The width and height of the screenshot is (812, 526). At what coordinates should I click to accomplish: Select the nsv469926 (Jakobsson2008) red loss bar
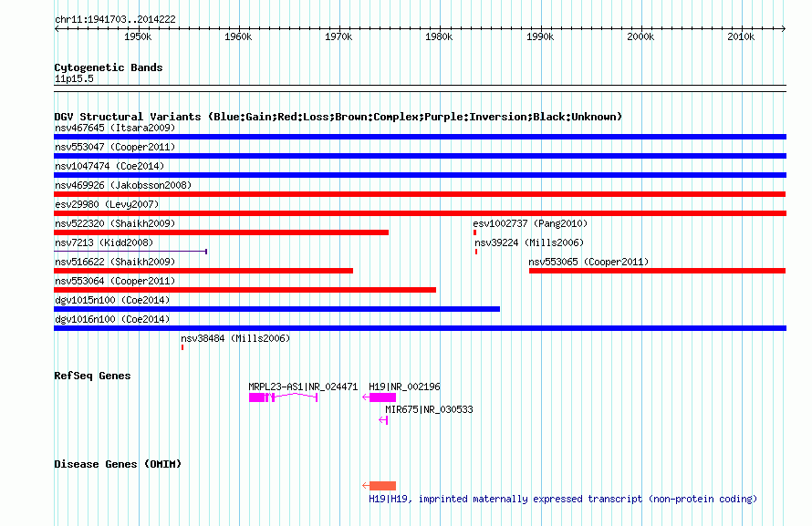click(x=420, y=194)
